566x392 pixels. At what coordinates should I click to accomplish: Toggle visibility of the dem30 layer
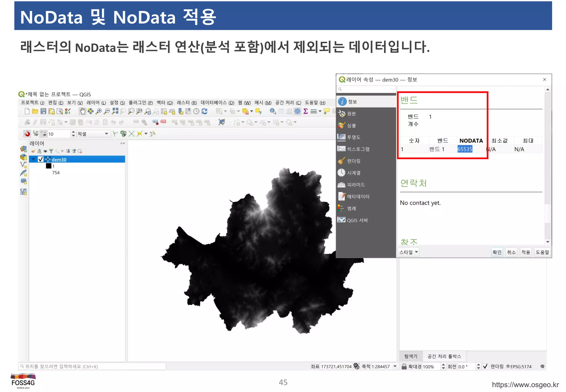tap(41, 159)
